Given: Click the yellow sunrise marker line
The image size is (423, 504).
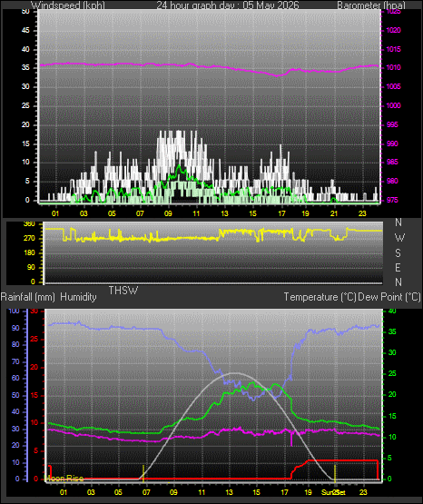Looking at the screenshot, I should point(143,473).
